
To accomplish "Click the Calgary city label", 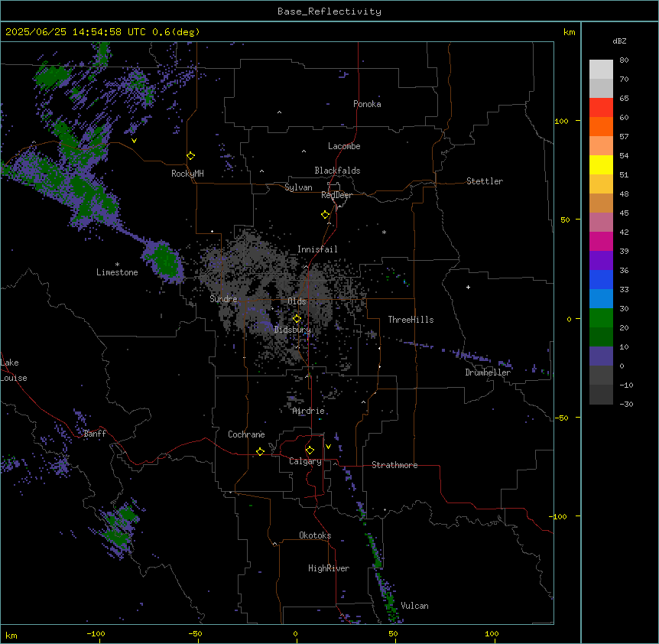I will (x=305, y=461).
